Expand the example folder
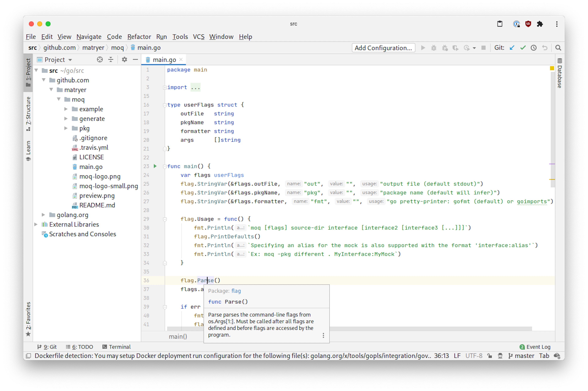This screenshot has width=588, height=391. 66,109
